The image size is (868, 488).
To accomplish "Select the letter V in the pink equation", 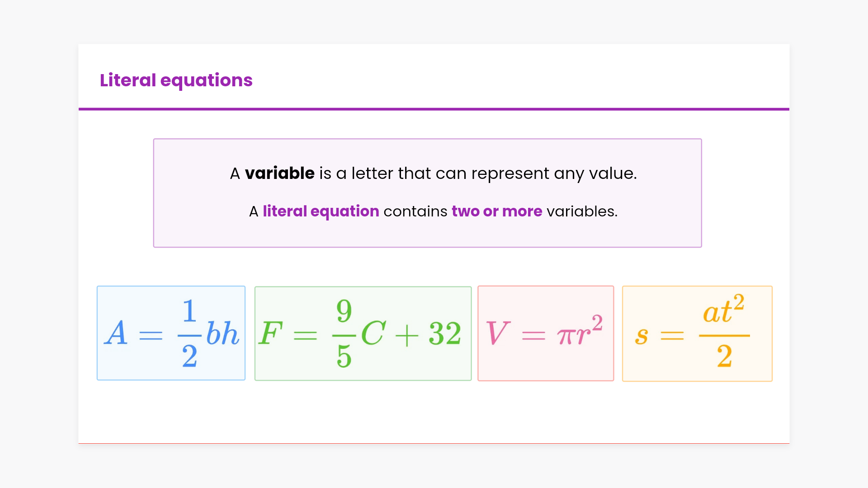I will click(x=498, y=333).
